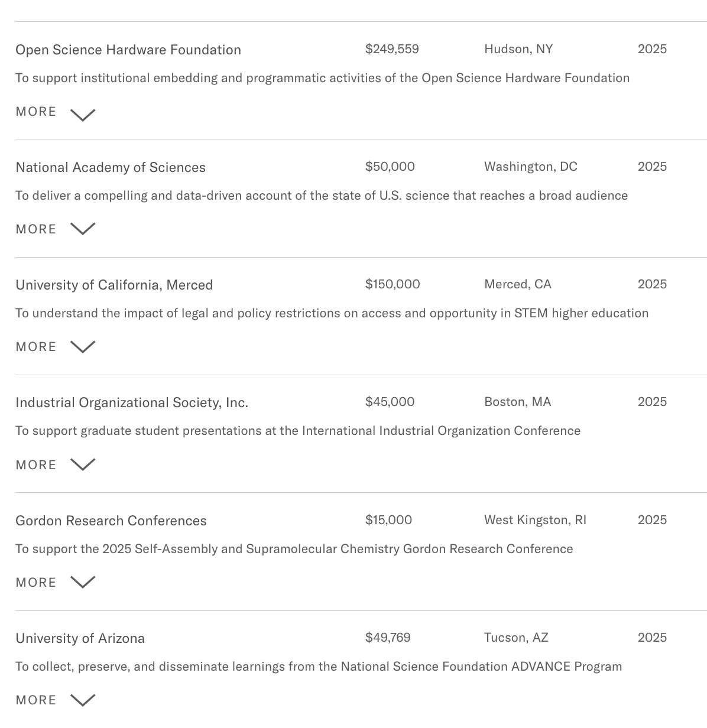707x728 pixels.
Task: Expand MORE chevron under Industrial Organizational Society
Action: click(83, 464)
